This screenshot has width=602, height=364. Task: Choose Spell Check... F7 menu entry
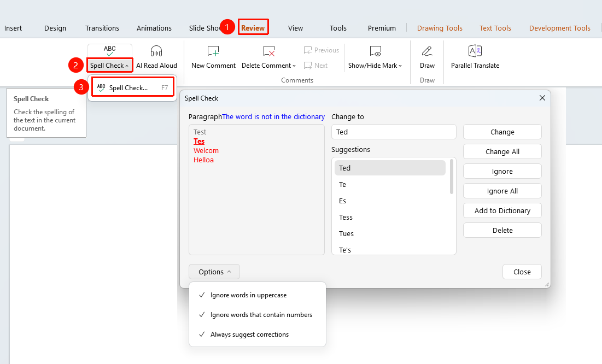coord(132,87)
